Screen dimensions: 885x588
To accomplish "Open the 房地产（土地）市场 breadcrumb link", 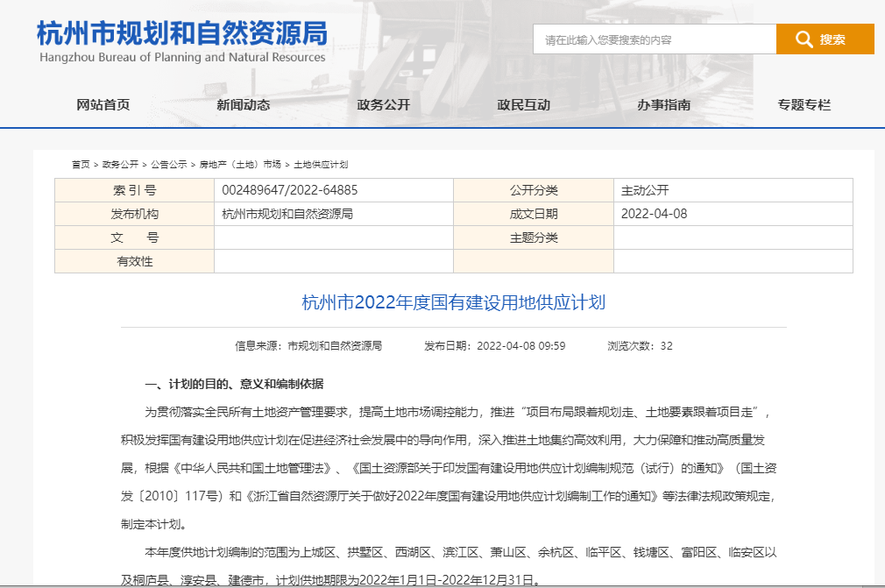I will [x=239, y=165].
